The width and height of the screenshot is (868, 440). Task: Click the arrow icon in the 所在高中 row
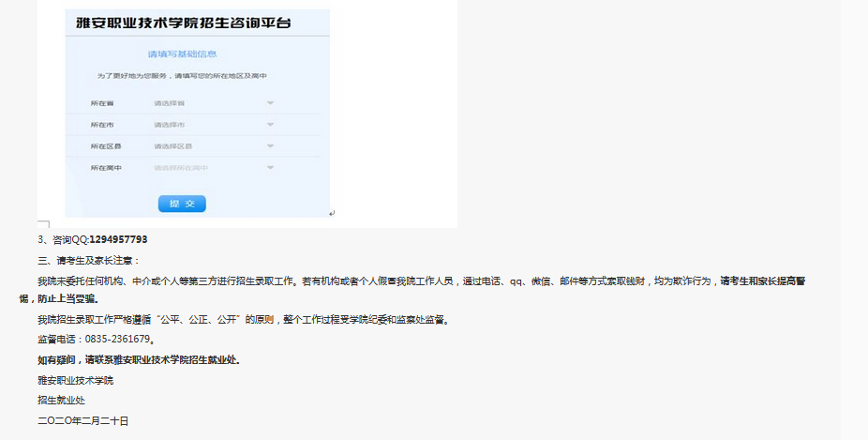(270, 168)
